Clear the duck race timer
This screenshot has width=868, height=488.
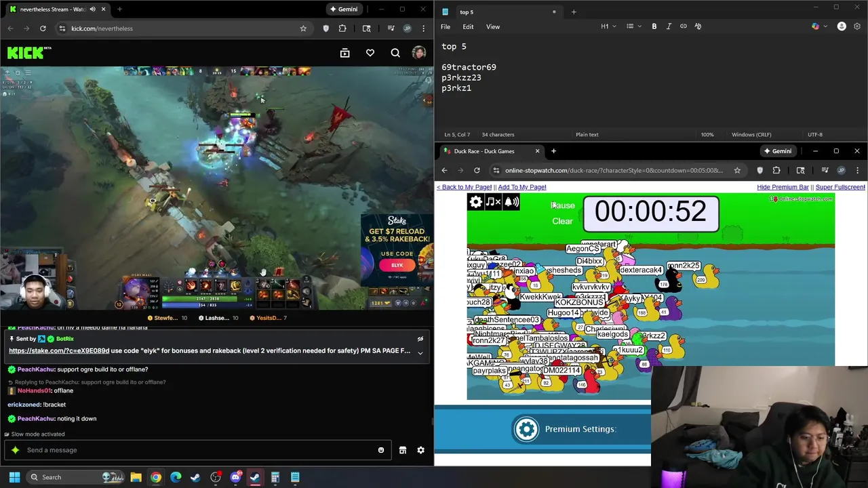[x=562, y=221]
